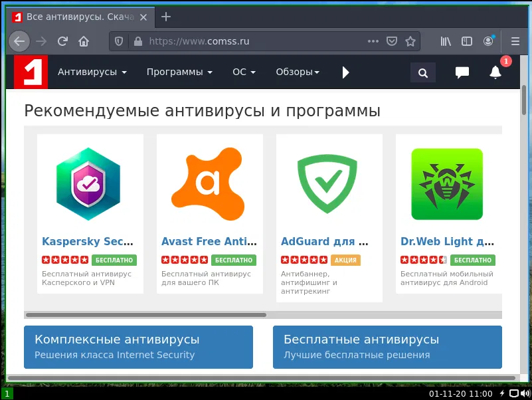Click the power lightning tray icon
The image size is (532, 400).
502,394
